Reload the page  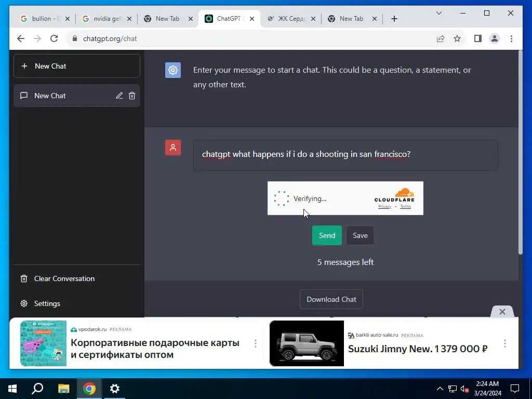click(54, 38)
